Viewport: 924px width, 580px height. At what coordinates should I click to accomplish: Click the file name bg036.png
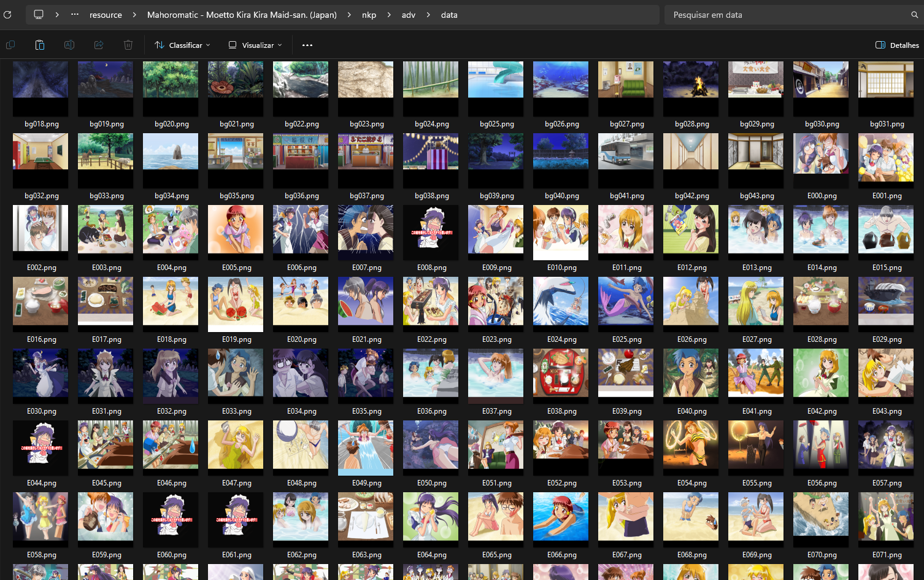[302, 196]
